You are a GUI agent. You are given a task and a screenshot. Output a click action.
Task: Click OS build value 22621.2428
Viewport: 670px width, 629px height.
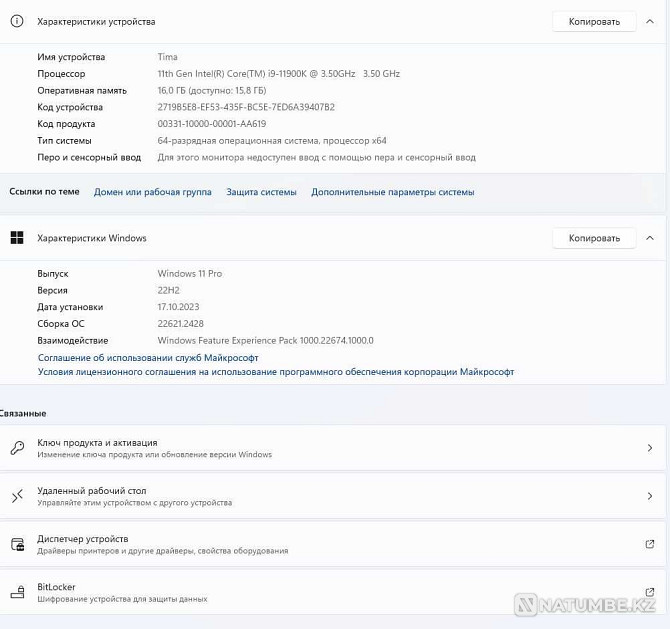click(180, 323)
